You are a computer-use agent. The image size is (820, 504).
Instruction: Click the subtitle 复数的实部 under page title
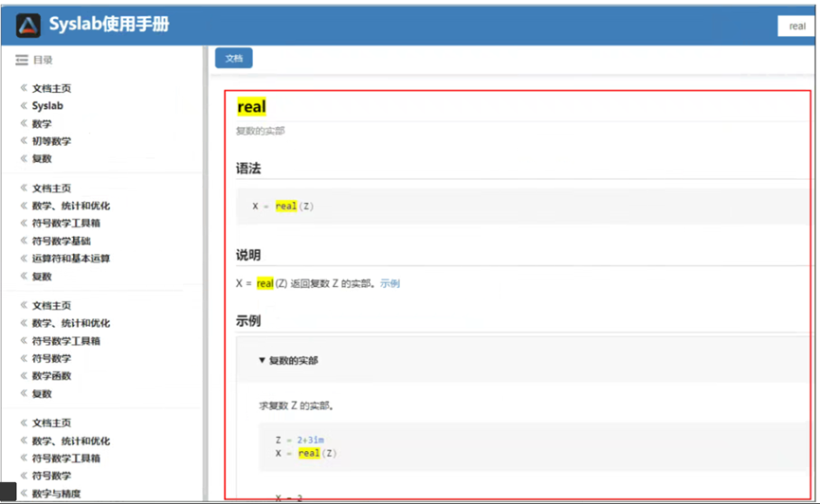260,131
